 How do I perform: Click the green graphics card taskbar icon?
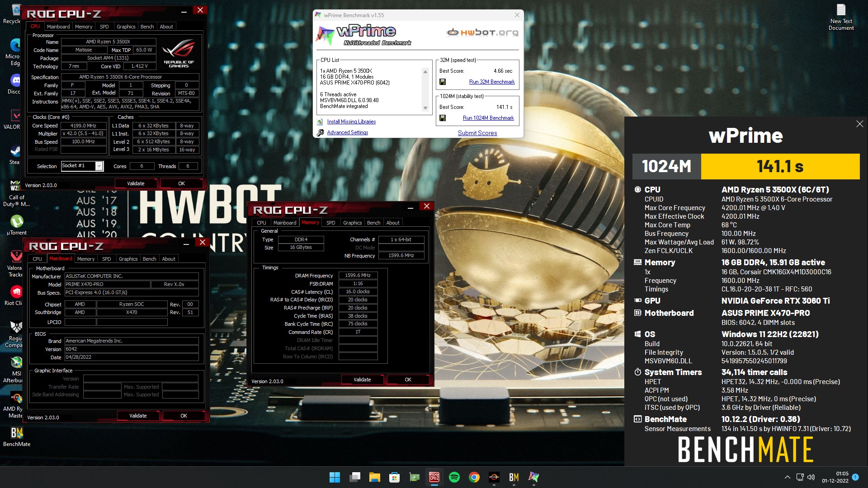pos(415,477)
